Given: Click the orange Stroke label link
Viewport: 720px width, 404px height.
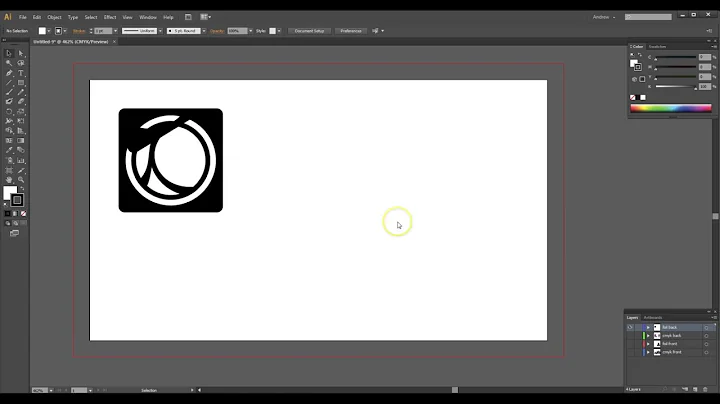Looking at the screenshot, I should [79, 31].
